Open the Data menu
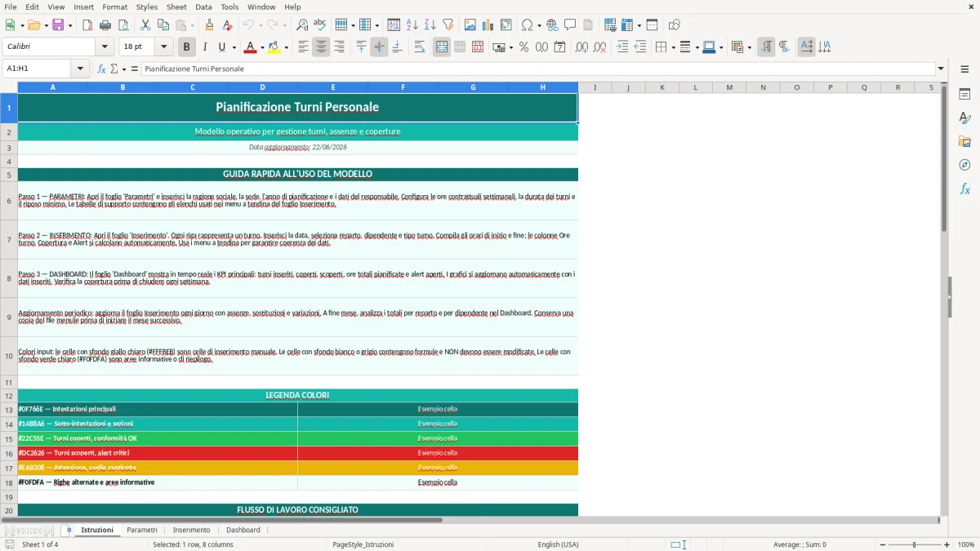Image resolution: width=980 pixels, height=551 pixels. click(x=203, y=7)
